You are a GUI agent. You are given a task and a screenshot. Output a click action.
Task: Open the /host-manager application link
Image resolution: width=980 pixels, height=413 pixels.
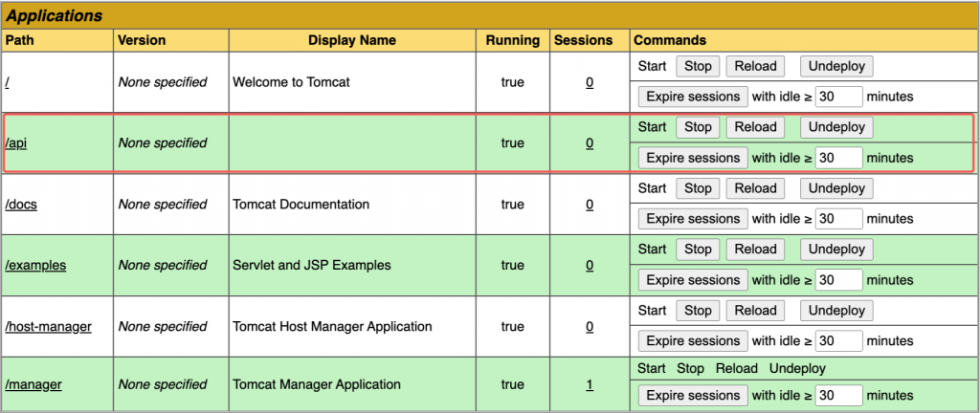pos(48,326)
